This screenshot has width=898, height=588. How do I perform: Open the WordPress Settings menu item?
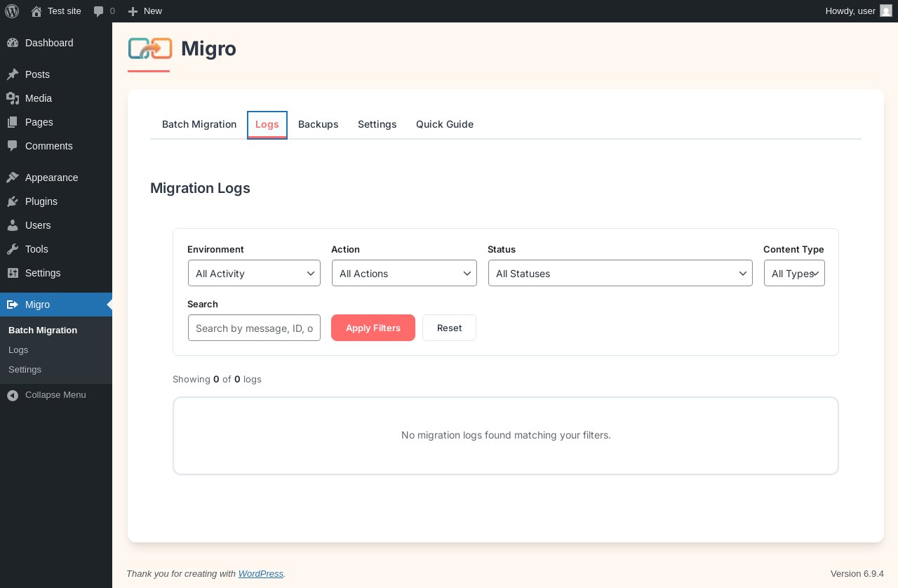click(56, 273)
